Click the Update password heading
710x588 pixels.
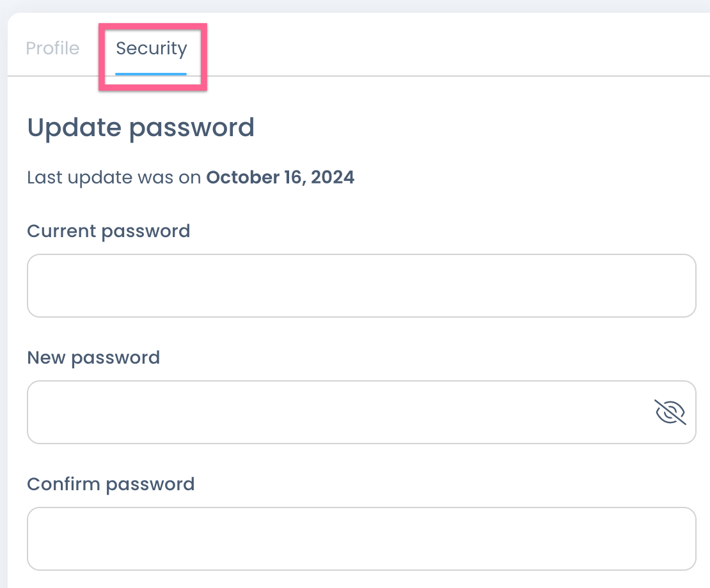(x=141, y=128)
